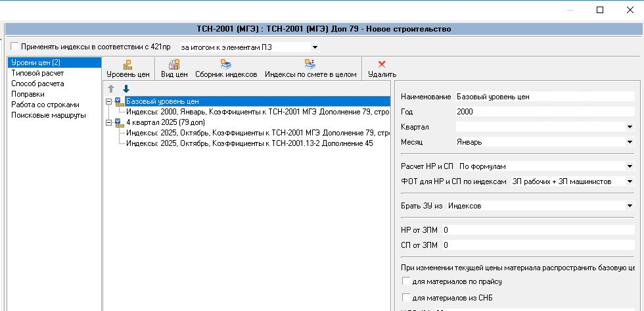Open the Месяц dropdown showing Январь

(630, 142)
